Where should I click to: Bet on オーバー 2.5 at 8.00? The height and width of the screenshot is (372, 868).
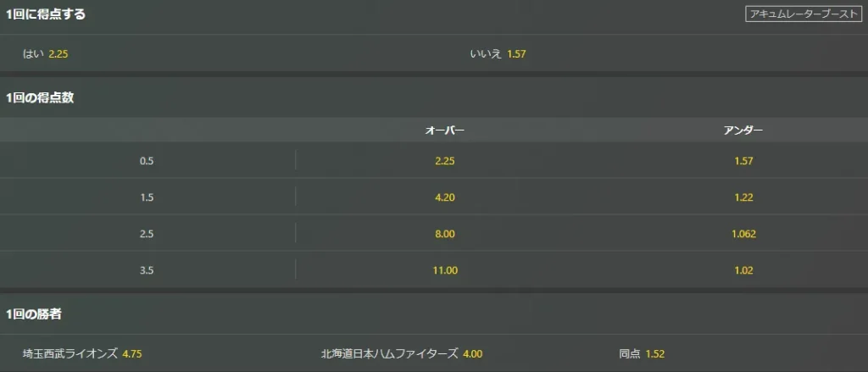(x=444, y=234)
